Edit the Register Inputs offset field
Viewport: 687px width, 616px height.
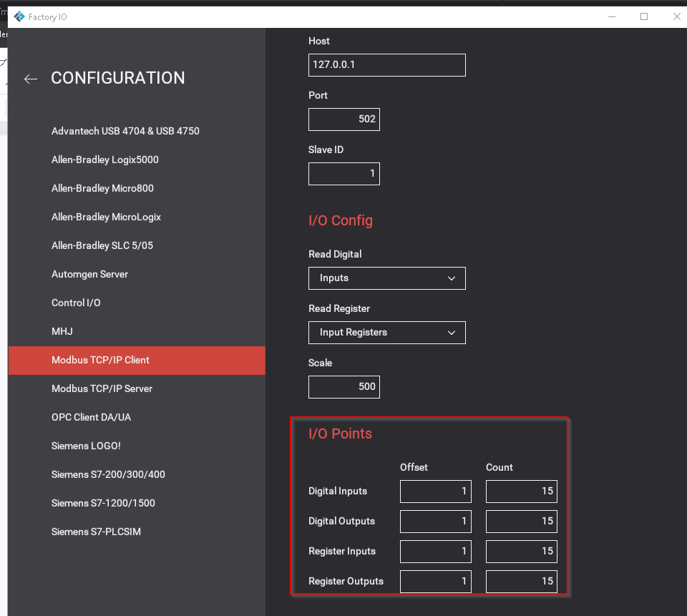436,551
